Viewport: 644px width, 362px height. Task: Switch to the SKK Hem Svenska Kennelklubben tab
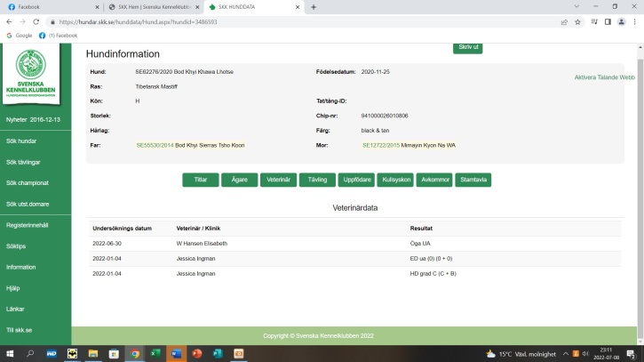153,7
